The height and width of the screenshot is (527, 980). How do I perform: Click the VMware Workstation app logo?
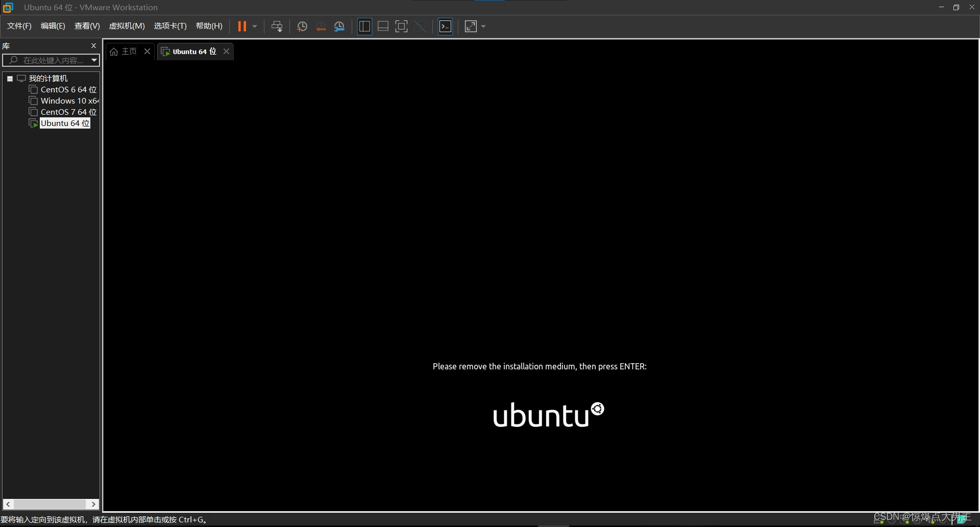8,8
